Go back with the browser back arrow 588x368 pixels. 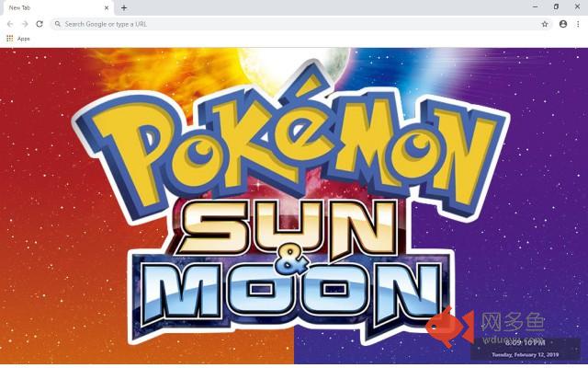10,24
